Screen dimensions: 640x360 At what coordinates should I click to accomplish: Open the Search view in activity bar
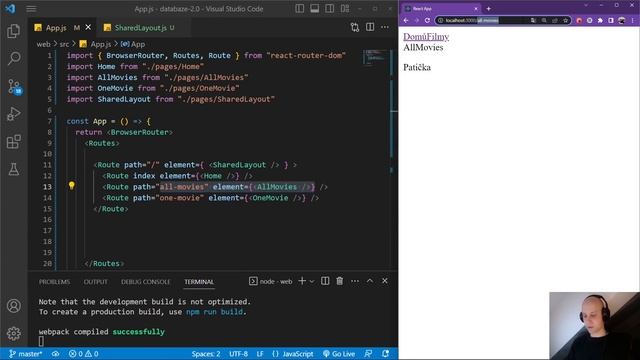(13, 58)
